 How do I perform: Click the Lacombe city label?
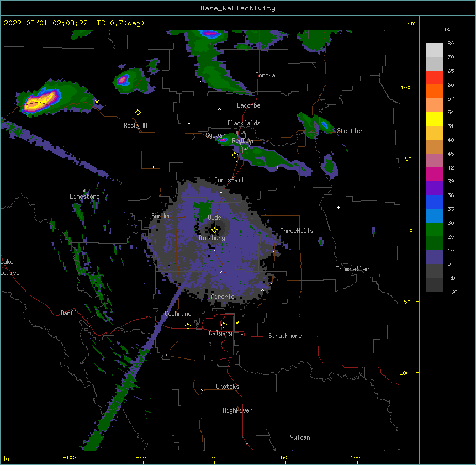click(x=248, y=105)
